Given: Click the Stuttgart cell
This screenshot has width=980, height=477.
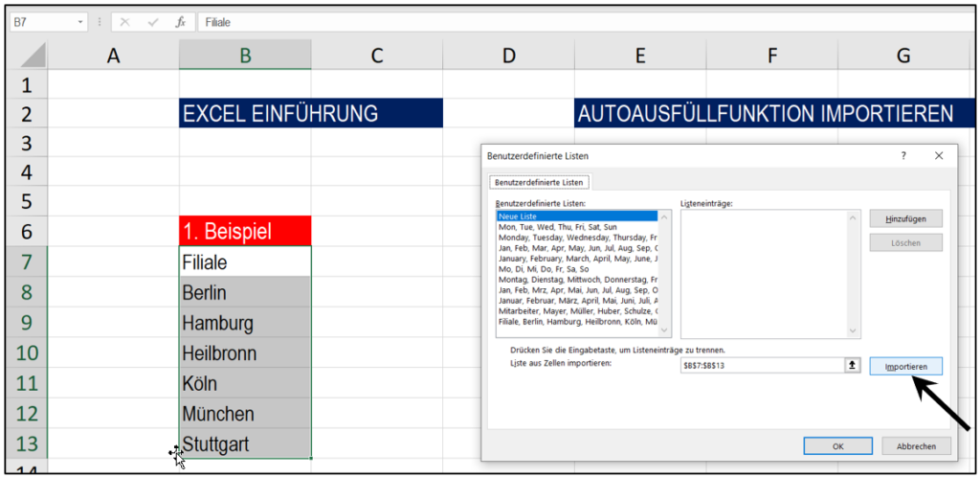Looking at the screenshot, I should pyautogui.click(x=245, y=443).
